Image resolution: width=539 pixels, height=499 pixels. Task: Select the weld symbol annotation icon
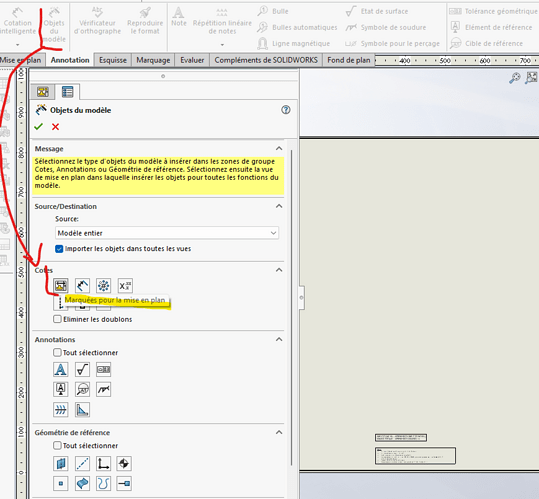[103, 389]
